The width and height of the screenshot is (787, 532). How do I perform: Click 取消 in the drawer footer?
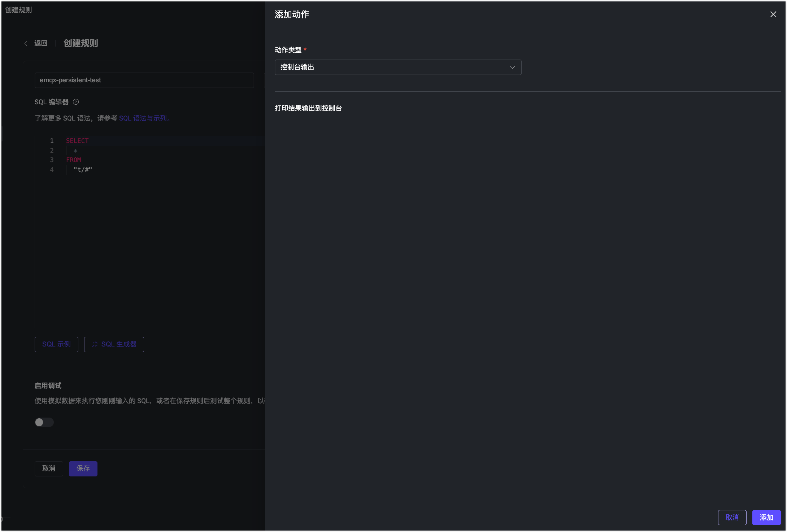click(x=732, y=517)
